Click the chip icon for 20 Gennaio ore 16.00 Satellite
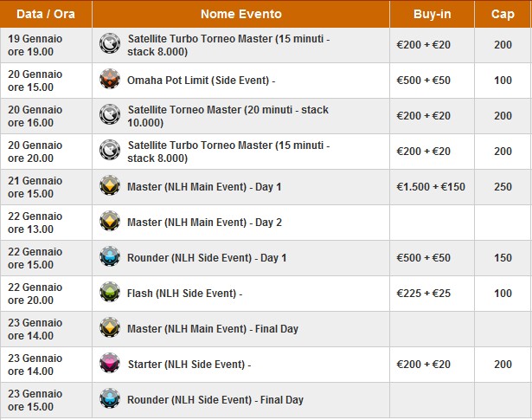The image size is (532, 420). pyautogui.click(x=110, y=115)
